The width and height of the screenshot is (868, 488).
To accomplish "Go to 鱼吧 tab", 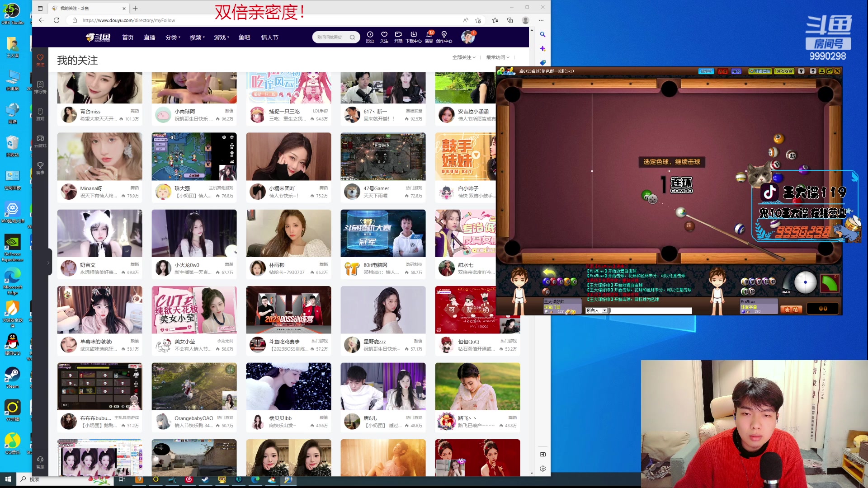I will [x=245, y=38].
